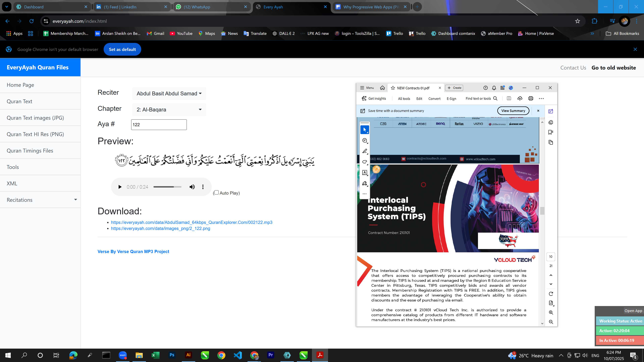Open Quran Text from sidebar
The width and height of the screenshot is (644, 362).
click(x=40, y=101)
